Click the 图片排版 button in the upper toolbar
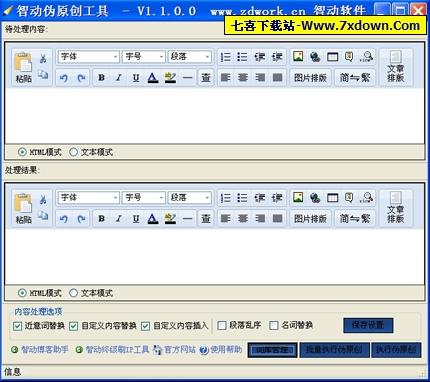The image size is (430, 382). point(310,78)
